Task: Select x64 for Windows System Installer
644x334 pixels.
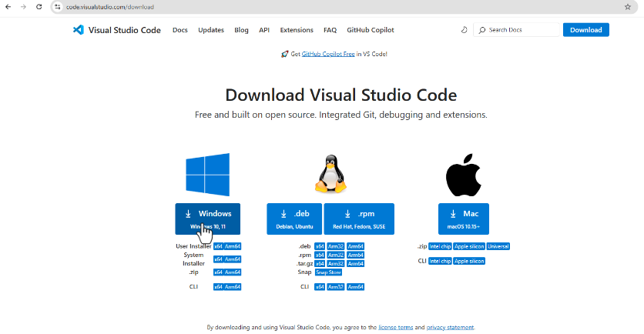Action: [218, 259]
